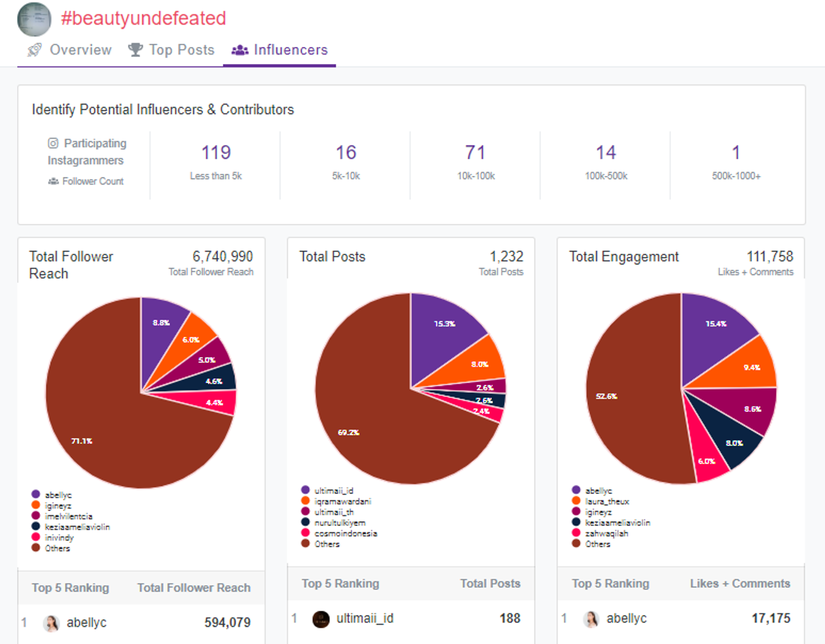The image size is (825, 644).
Task: Click abellyc's avatar in Follower Reach ranking
Action: [x=51, y=623]
